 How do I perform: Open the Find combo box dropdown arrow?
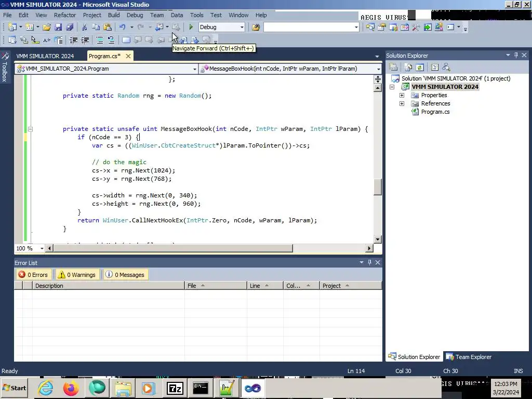[x=356, y=27]
